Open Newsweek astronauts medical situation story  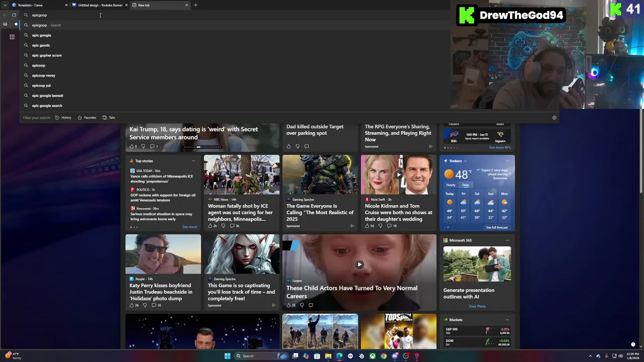tap(161, 216)
